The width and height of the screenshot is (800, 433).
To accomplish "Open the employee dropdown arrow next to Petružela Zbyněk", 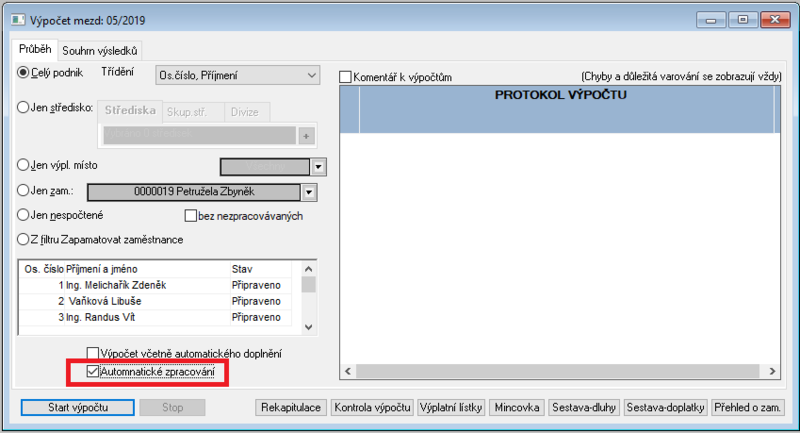I will [309, 192].
